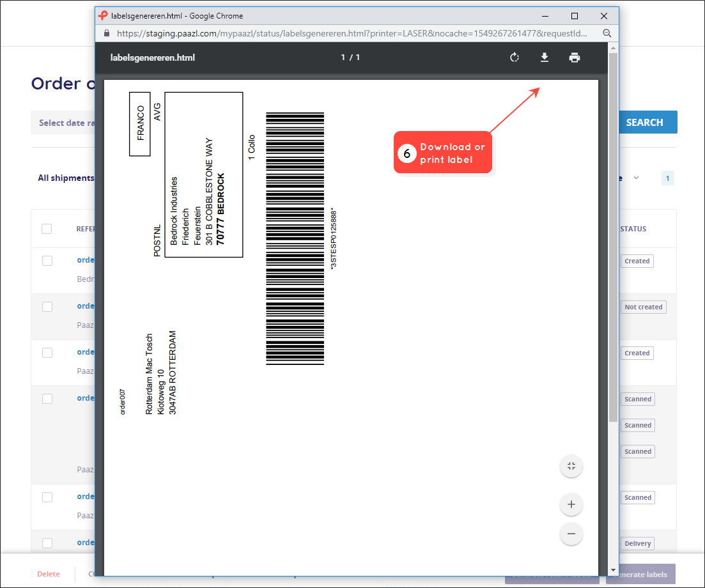Open the All shipments tab
Image resolution: width=705 pixels, height=588 pixels.
click(x=66, y=178)
